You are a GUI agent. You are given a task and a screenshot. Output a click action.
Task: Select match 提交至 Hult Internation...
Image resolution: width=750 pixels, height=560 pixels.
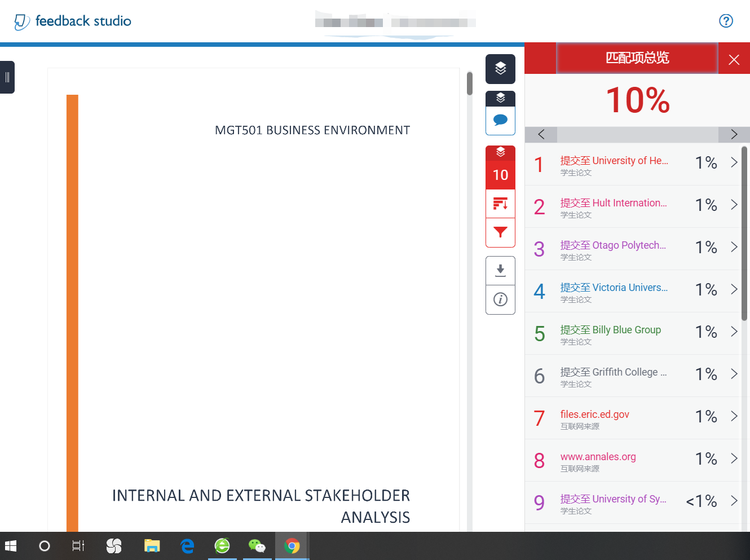[x=614, y=203]
